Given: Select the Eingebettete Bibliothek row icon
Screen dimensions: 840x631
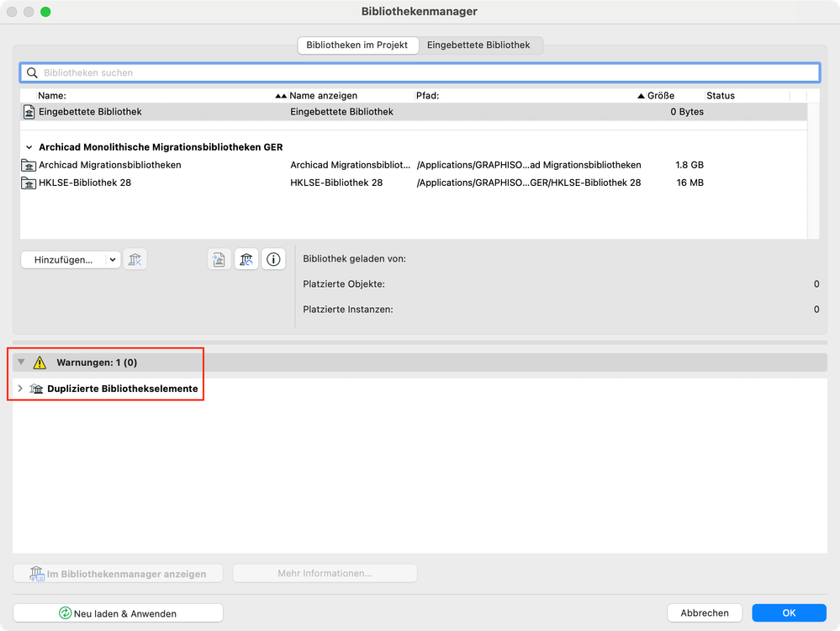Looking at the screenshot, I should pos(29,112).
